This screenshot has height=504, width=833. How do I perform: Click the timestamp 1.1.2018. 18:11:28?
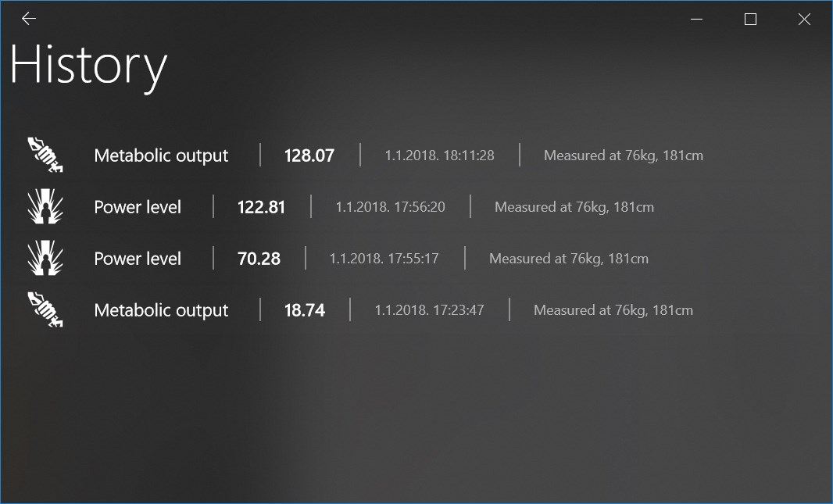pyautogui.click(x=439, y=155)
